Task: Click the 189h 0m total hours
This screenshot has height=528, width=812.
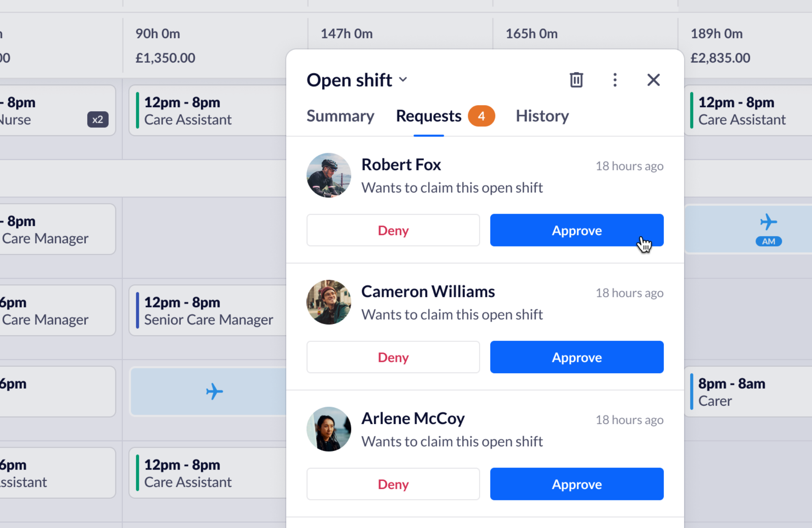Action: tap(717, 34)
